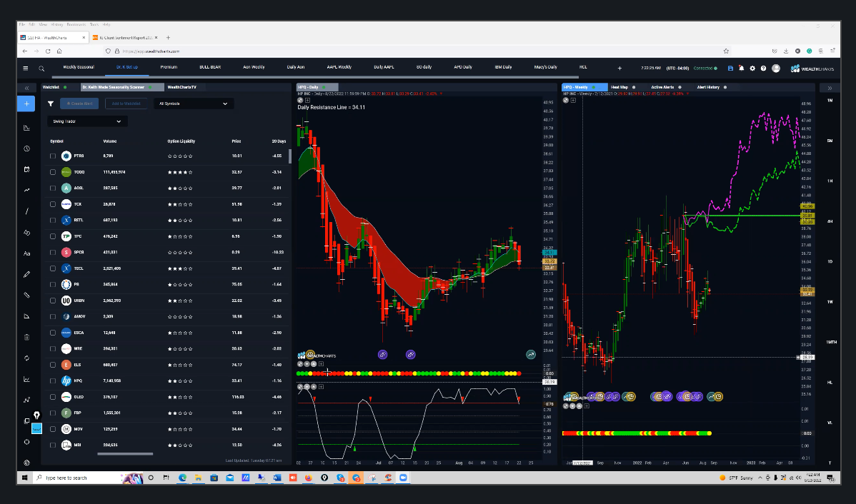Select the ruler measure tool

click(x=26, y=295)
